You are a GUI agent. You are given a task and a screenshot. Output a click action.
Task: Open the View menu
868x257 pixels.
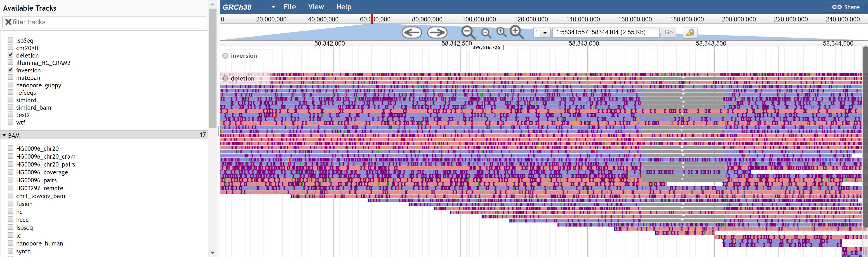point(316,7)
